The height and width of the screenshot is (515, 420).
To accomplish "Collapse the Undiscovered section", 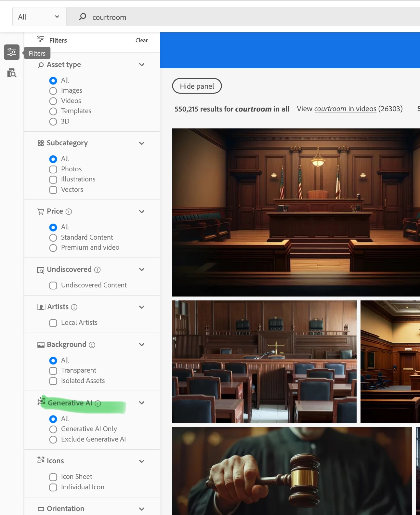I will [142, 270].
